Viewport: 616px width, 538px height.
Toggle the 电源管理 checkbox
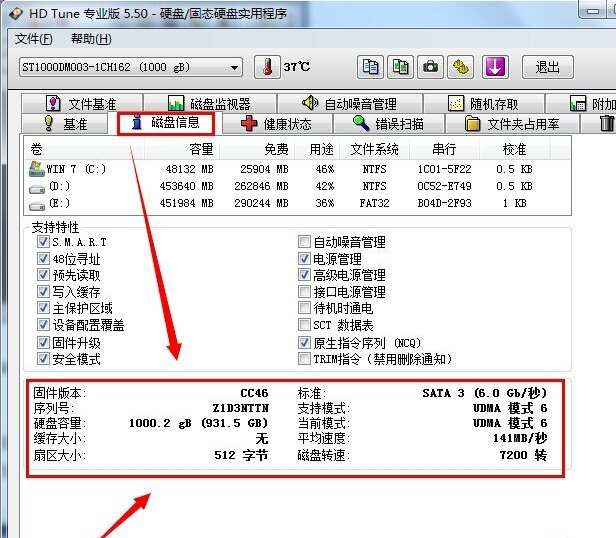[x=304, y=258]
